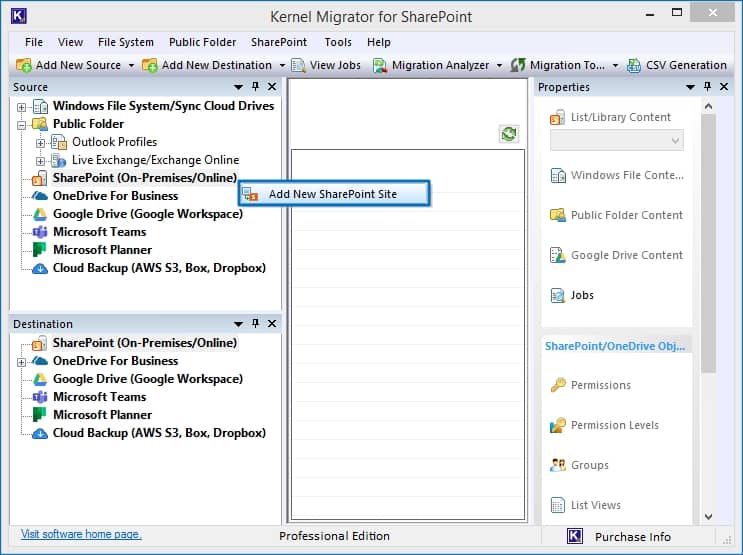Select Microsoft Teams label in Destination tree

pos(100,397)
